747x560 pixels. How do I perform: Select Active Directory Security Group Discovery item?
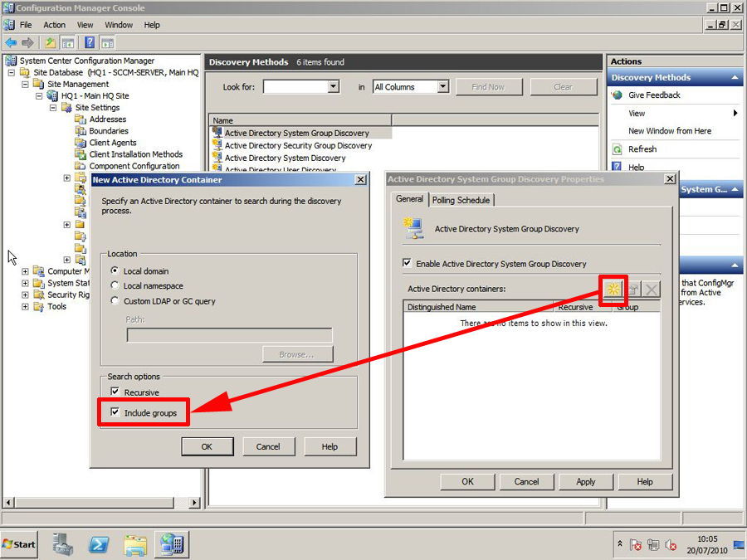pyautogui.click(x=298, y=146)
